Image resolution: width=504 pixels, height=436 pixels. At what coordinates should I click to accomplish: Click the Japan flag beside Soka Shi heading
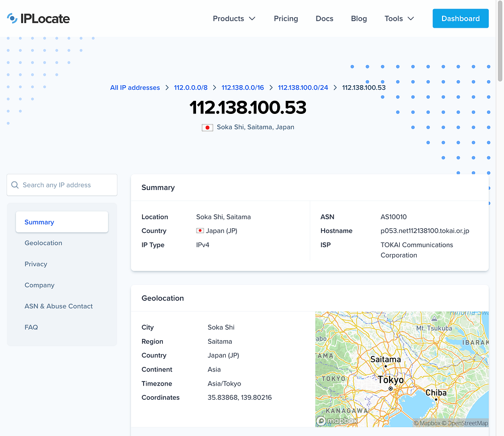pos(207,128)
